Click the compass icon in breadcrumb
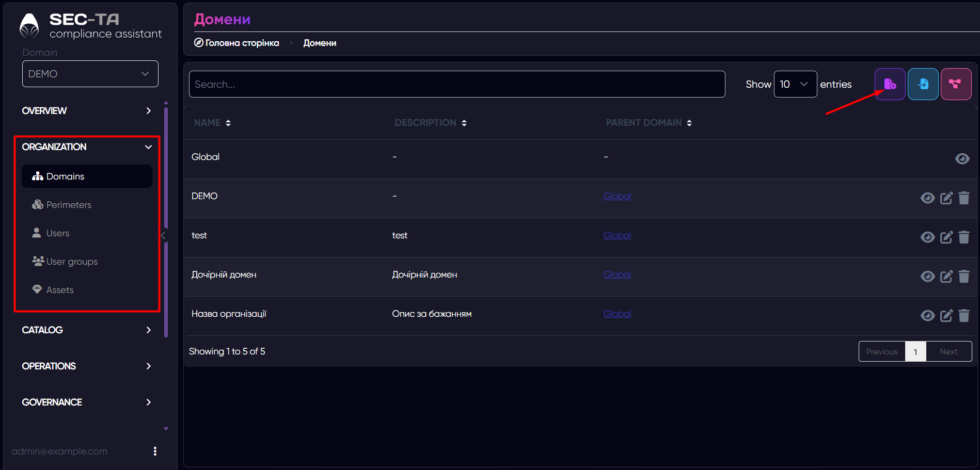 tap(198, 43)
